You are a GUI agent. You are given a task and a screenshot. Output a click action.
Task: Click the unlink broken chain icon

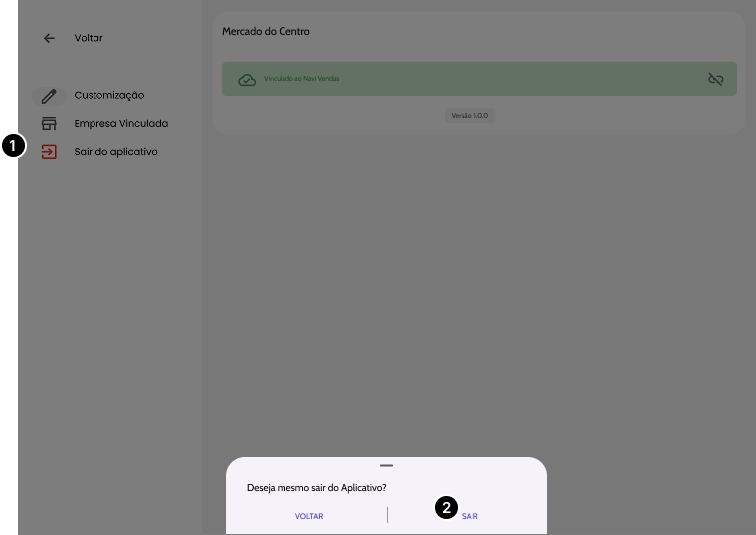pos(715,79)
